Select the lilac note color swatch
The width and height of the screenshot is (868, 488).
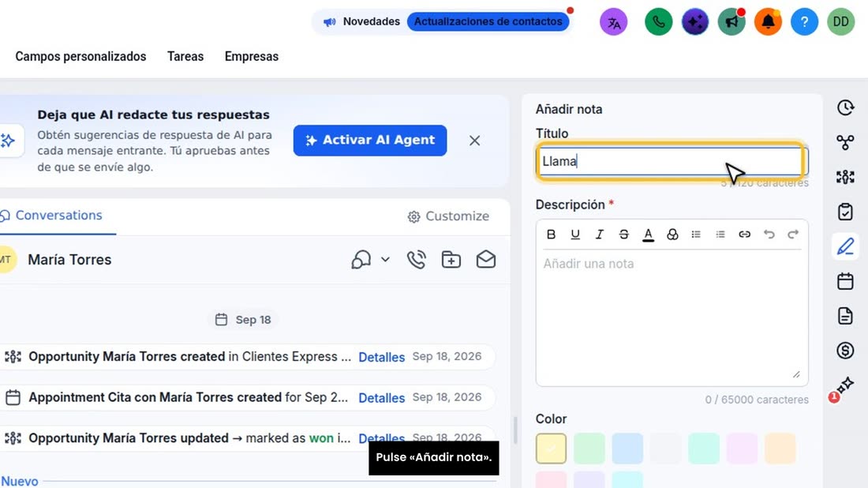[x=742, y=448]
